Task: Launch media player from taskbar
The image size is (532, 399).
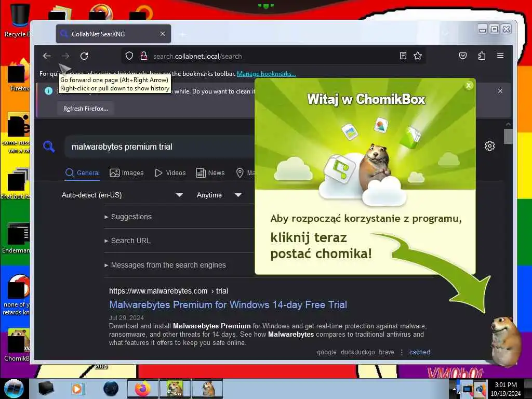Action: pyautogui.click(x=77, y=389)
